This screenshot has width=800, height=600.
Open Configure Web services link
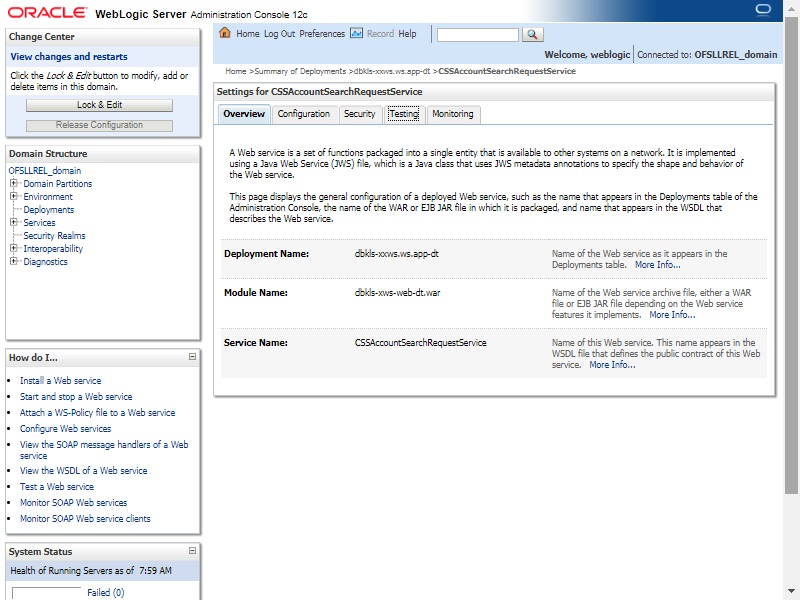point(65,429)
